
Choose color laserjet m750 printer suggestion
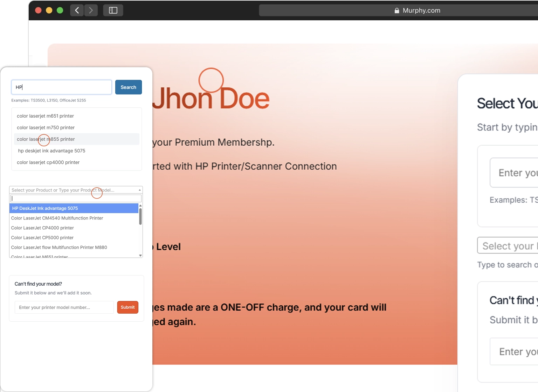[x=46, y=127]
